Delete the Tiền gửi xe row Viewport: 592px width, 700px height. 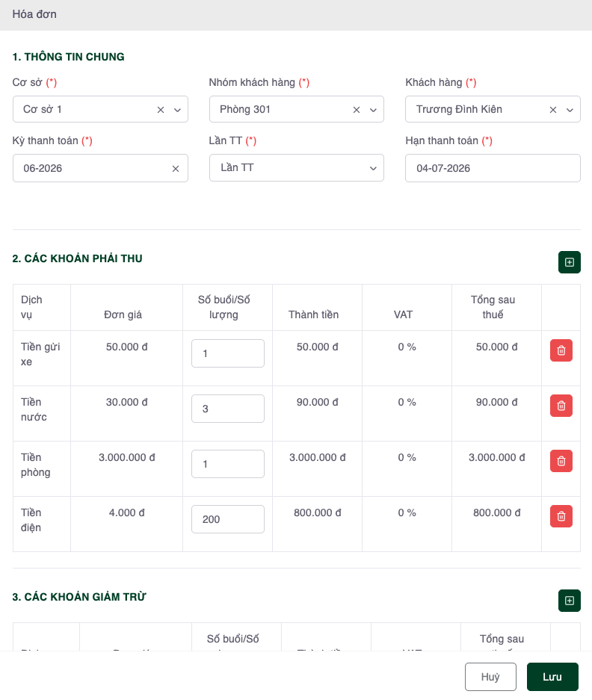pyautogui.click(x=561, y=350)
